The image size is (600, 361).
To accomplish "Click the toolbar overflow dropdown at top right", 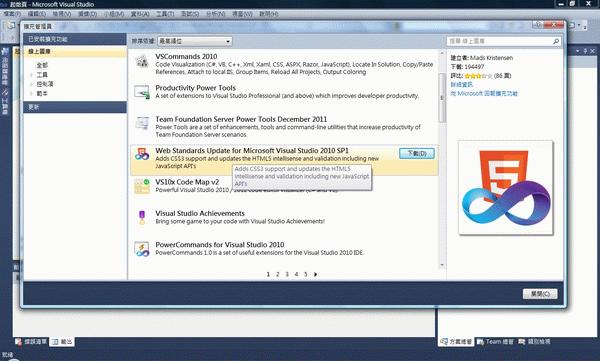I will (585, 26).
